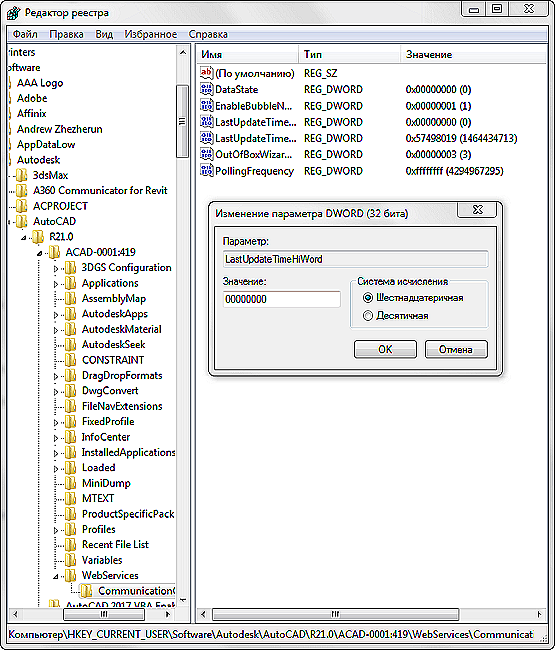The image size is (555, 650).
Task: Click the Communication folder icon
Action: 87,591
